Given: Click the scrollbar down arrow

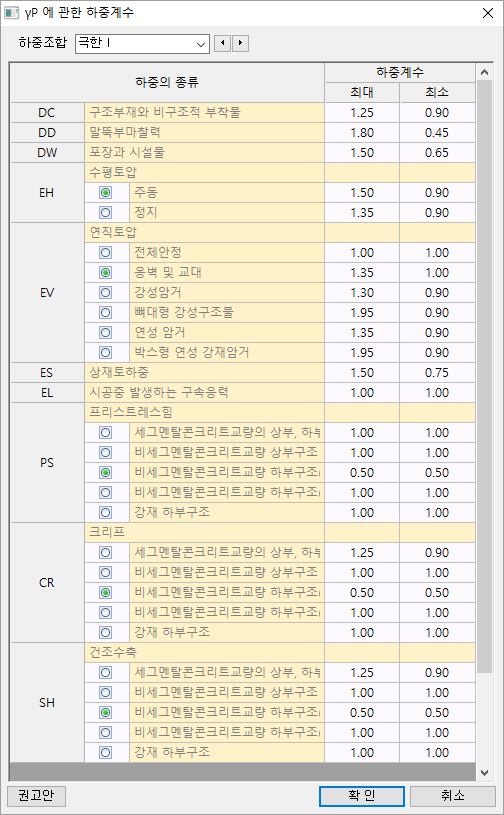Looking at the screenshot, I should coord(484,773).
